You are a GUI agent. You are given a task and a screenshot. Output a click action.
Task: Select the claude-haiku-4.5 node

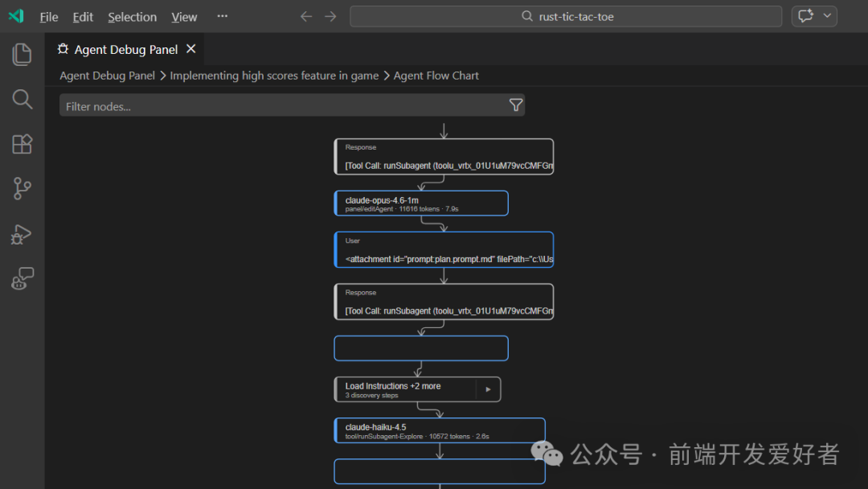coord(439,430)
